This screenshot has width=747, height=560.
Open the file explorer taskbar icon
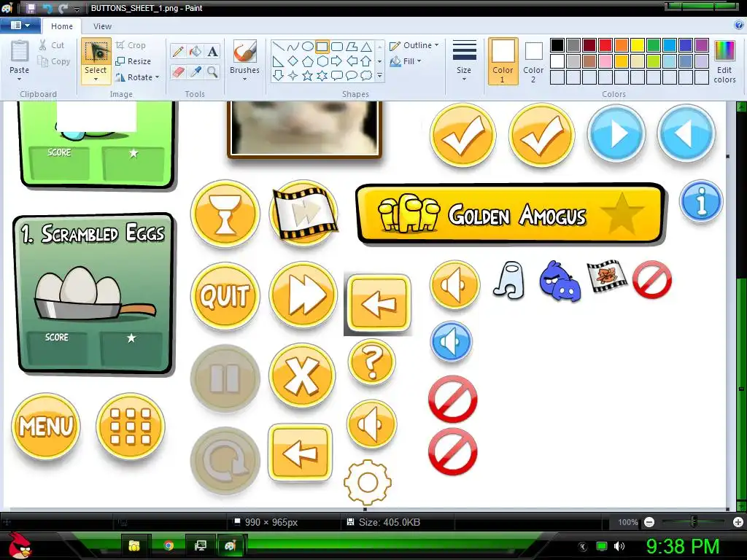tap(134, 545)
